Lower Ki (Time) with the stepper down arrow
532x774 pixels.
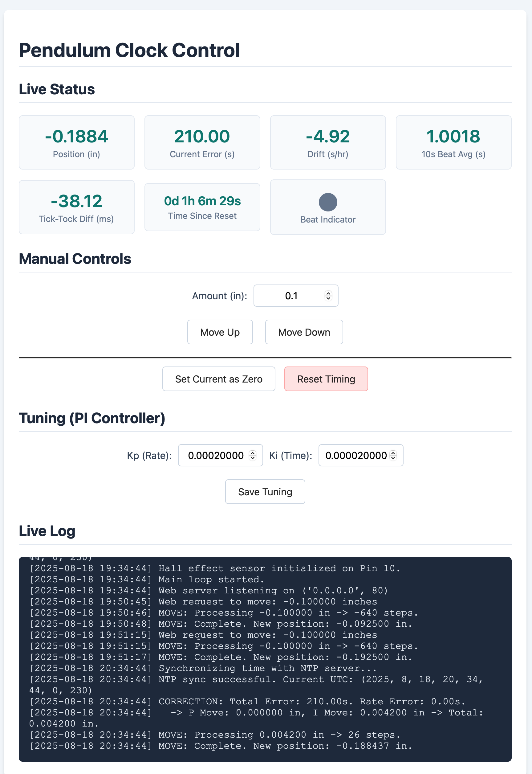point(393,457)
